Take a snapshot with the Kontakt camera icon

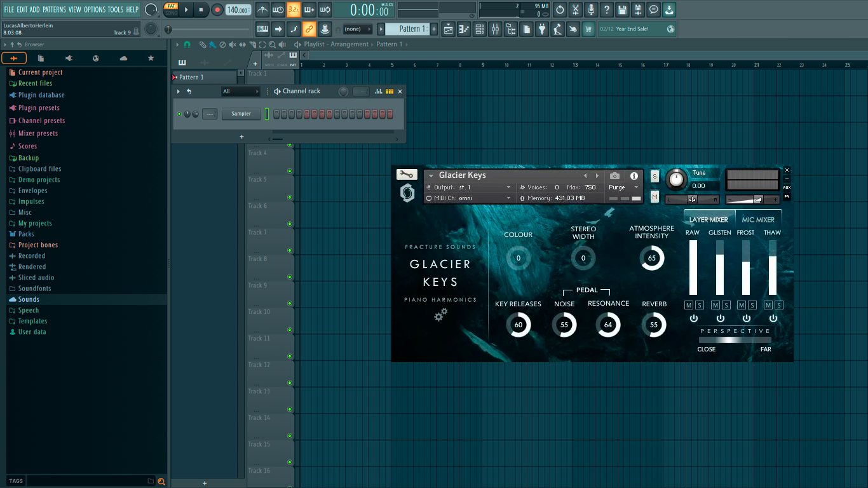coord(614,176)
